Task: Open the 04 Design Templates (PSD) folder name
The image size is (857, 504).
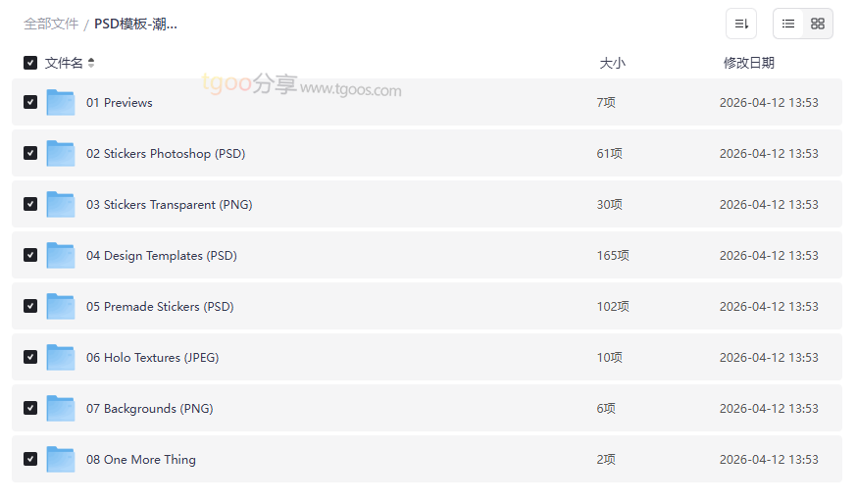Action: [161, 255]
